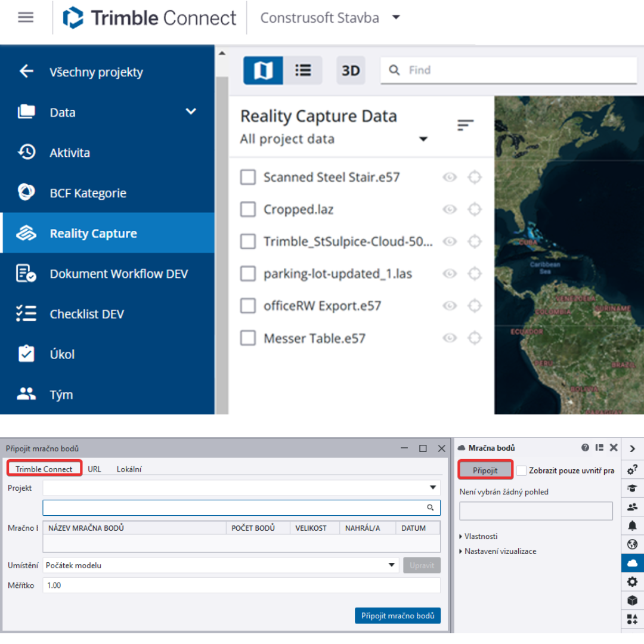Select Reality Capture in the sidebar
The width and height of the screenshot is (644, 644).
pos(107,233)
